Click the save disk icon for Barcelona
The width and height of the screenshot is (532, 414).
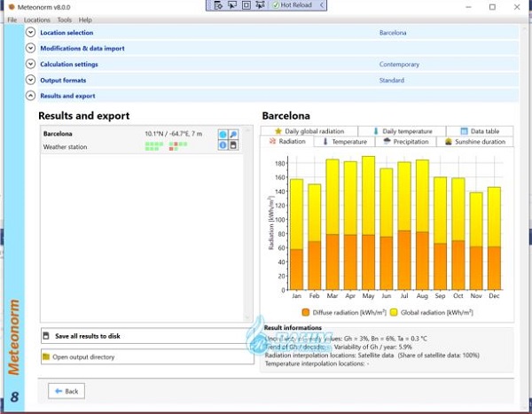(x=233, y=145)
